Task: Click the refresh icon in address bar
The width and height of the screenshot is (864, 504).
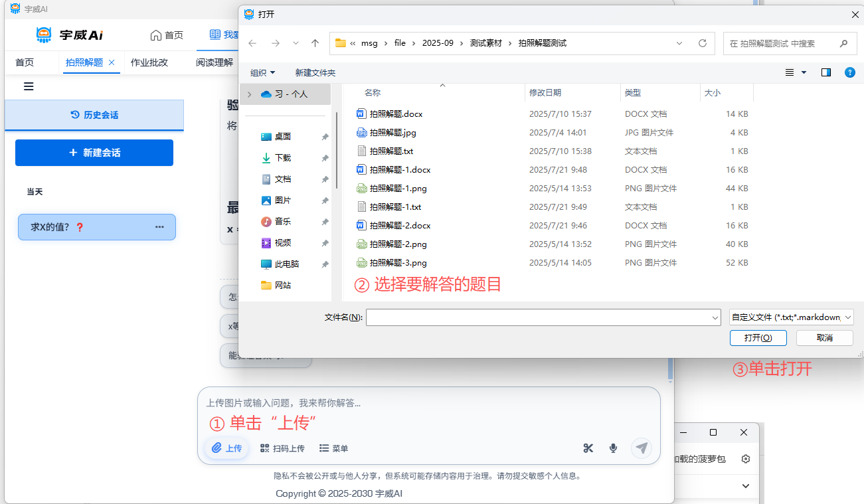Action: [702, 43]
